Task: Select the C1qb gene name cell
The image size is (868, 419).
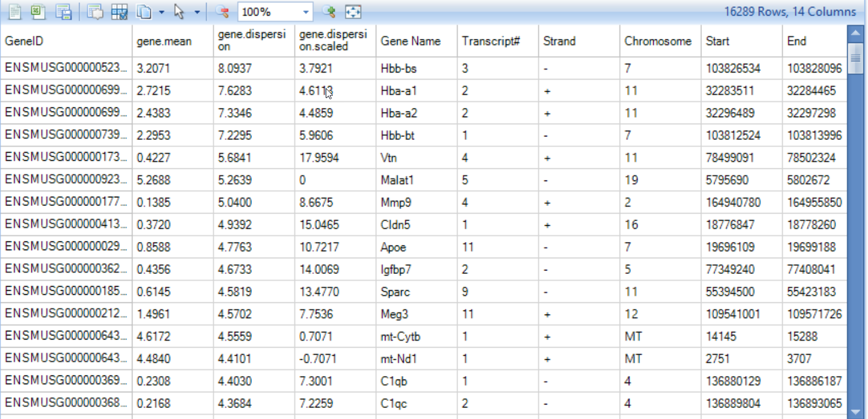Action: [x=416, y=381]
